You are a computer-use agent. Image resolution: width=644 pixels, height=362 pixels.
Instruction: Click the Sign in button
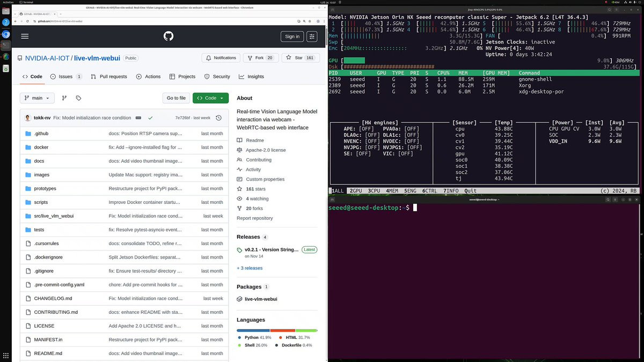tap(292, 36)
